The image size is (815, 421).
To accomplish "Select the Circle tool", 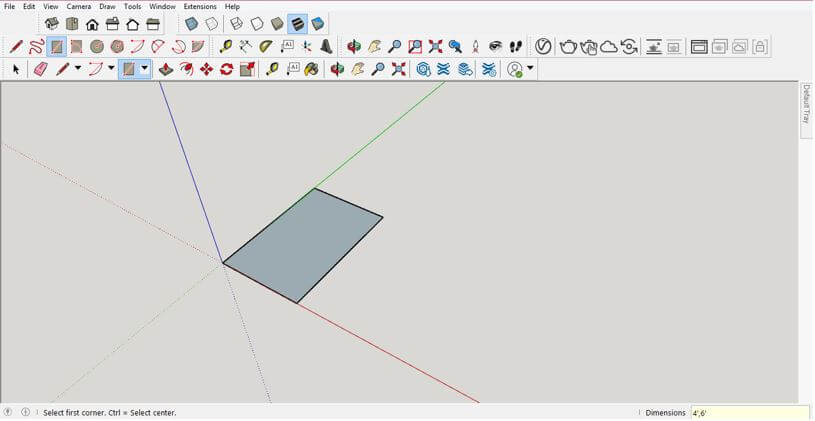I will coord(97,47).
